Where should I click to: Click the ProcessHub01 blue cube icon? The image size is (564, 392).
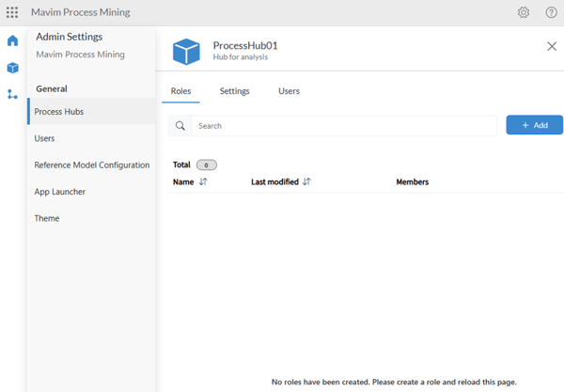coord(186,51)
